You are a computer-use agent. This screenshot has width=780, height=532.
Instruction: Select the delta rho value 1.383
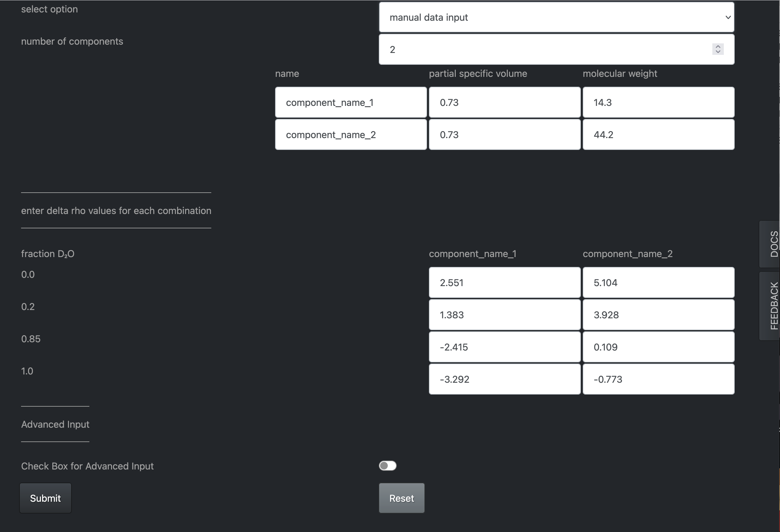point(505,314)
